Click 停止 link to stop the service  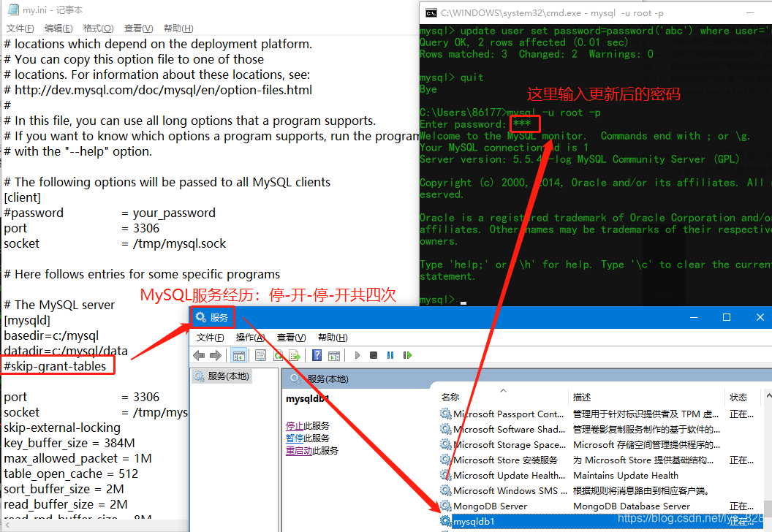click(295, 426)
